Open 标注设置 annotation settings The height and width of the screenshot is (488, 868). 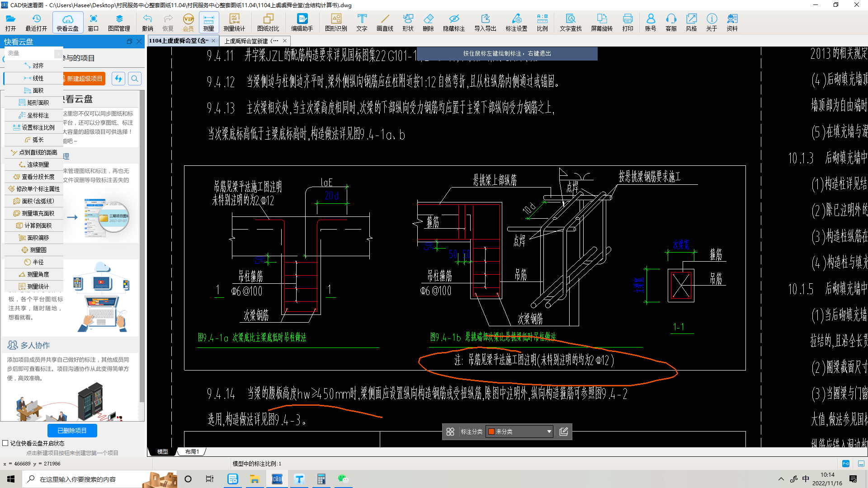pyautogui.click(x=516, y=22)
